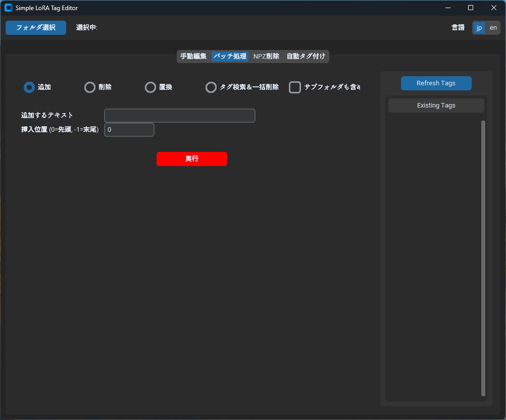Select the タグ検索＆一括削除 mode
The height and width of the screenshot is (420, 506).
[211, 87]
